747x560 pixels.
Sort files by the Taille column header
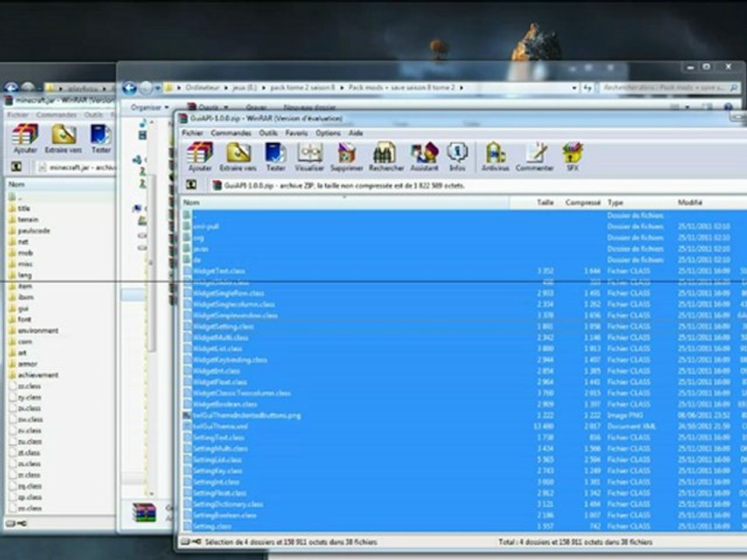click(545, 202)
